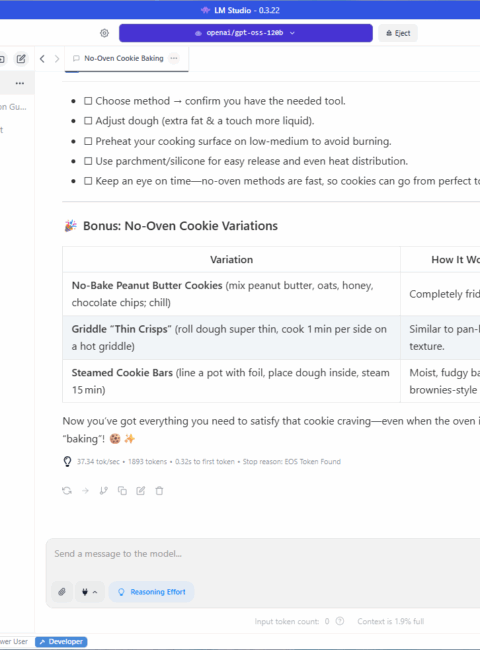
Task: Open the Reasoning Effort setting
Action: (x=151, y=592)
